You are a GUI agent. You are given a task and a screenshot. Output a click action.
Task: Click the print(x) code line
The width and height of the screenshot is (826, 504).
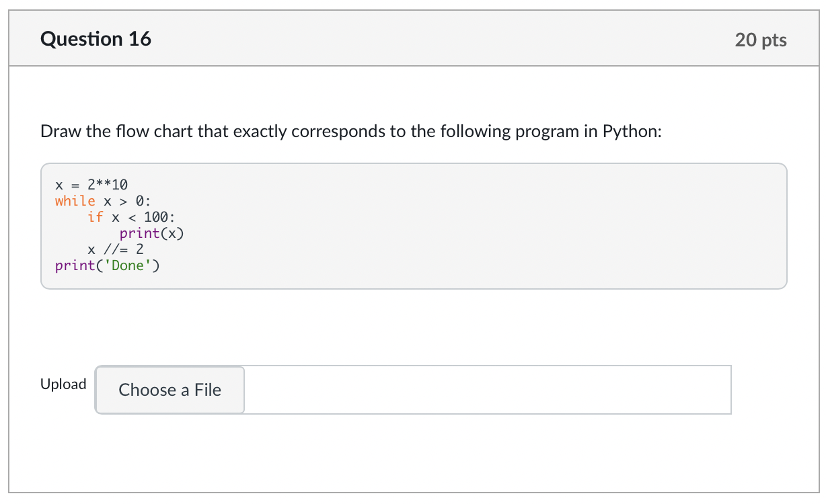click(151, 233)
